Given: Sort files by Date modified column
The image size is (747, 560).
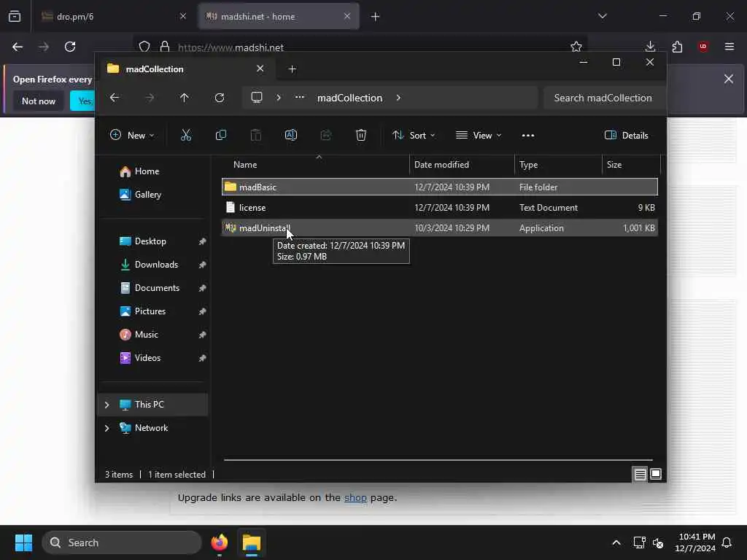Looking at the screenshot, I should tap(462, 165).
